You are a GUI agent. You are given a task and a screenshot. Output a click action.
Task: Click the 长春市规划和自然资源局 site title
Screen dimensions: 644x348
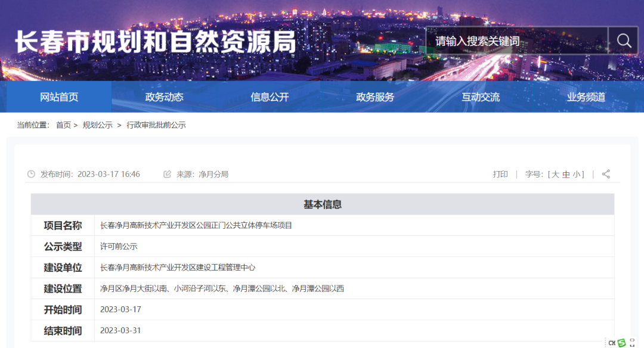point(155,42)
